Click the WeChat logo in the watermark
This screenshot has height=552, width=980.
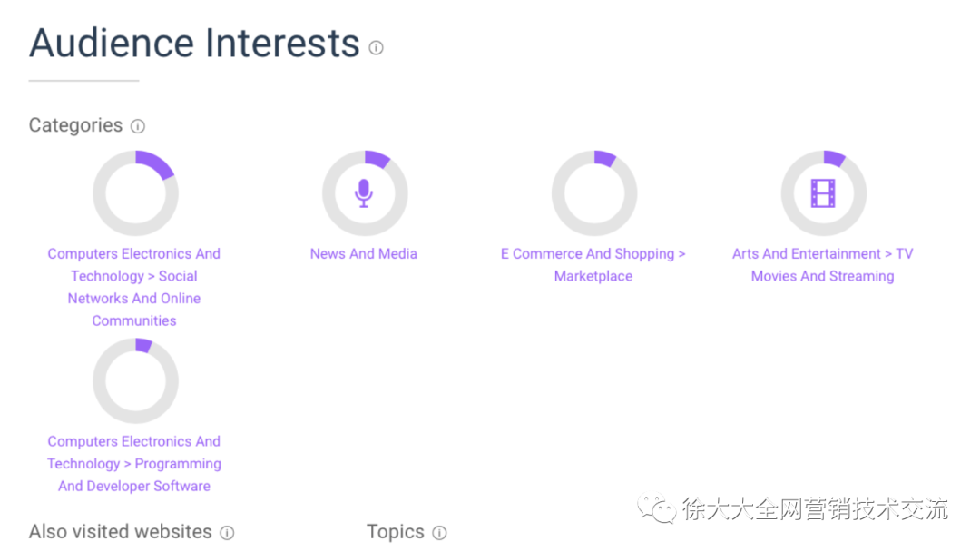coord(656,508)
